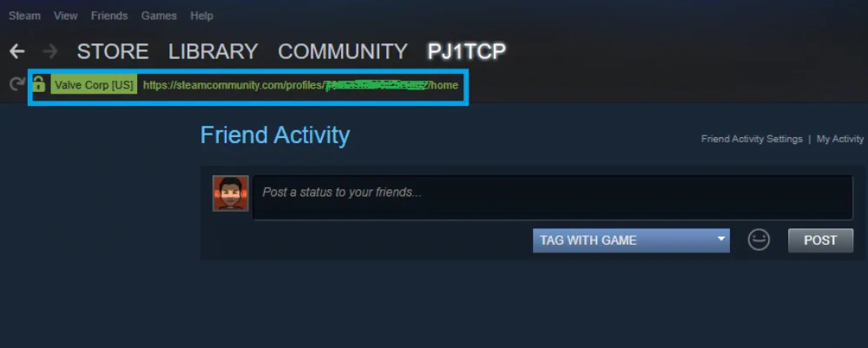This screenshot has height=348, width=868.
Task: Reload the page with refresh icon
Action: 16,85
